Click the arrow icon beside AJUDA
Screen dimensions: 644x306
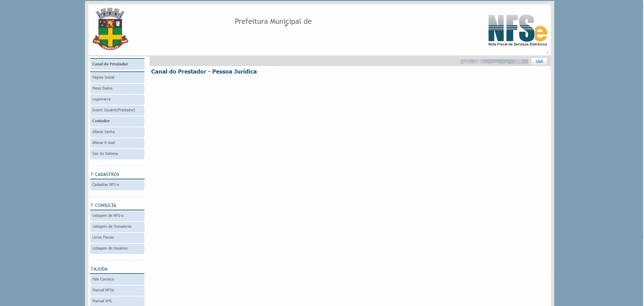pos(92,269)
